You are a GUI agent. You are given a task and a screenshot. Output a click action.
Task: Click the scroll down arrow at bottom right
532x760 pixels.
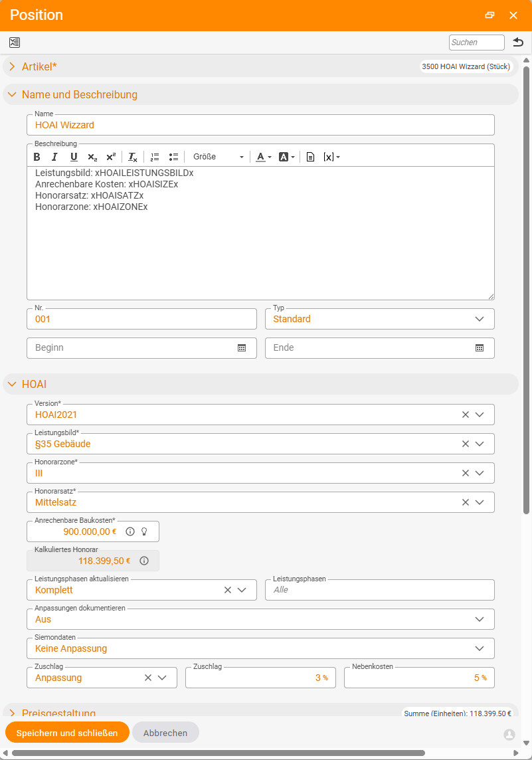pyautogui.click(x=526, y=743)
